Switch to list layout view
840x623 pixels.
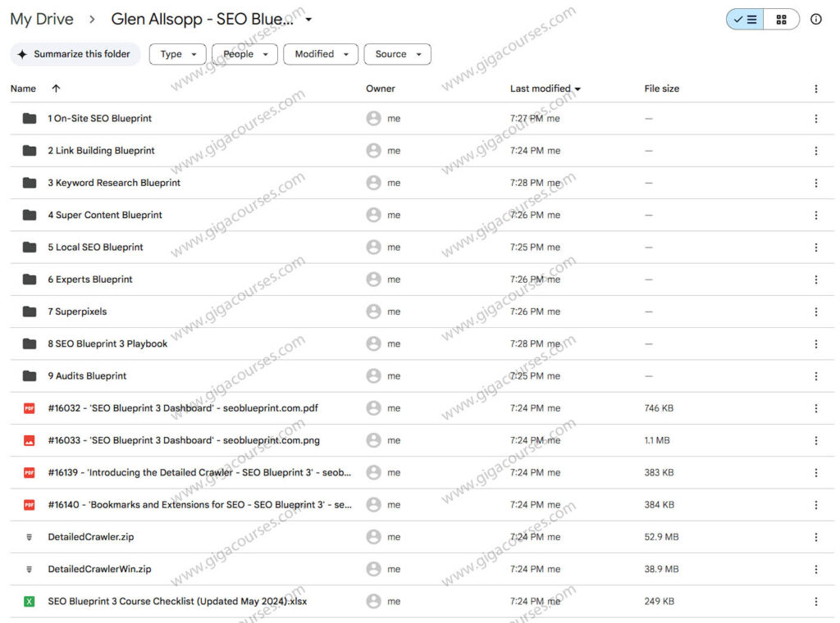pyautogui.click(x=745, y=20)
